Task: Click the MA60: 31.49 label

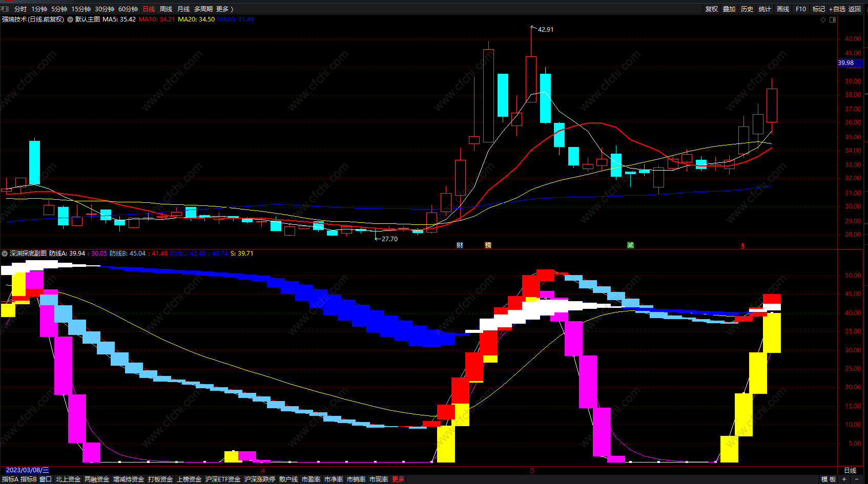Action: [x=236, y=19]
